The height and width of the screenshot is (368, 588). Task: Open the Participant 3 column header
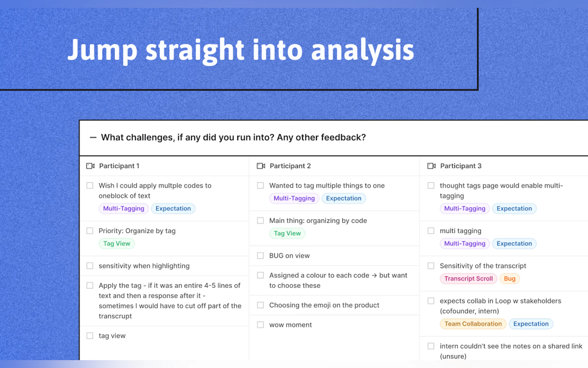(461, 166)
